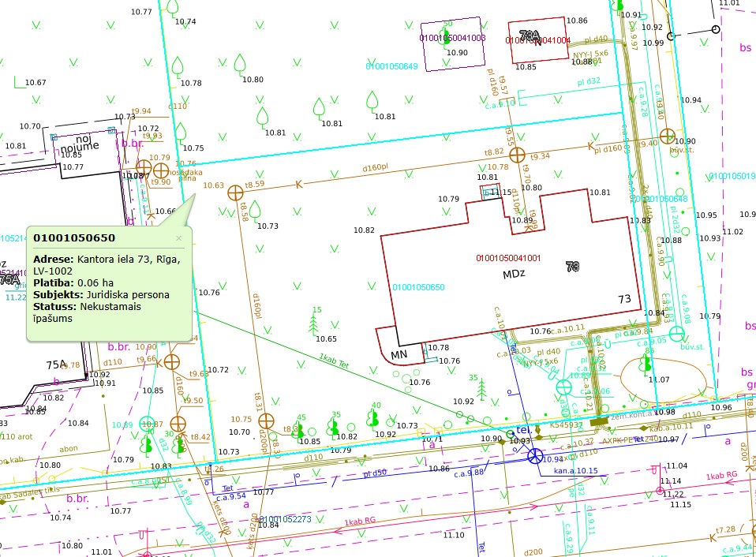Click the cyan parcel label 01001050648
This screenshot has width=756, height=557.
click(x=661, y=199)
